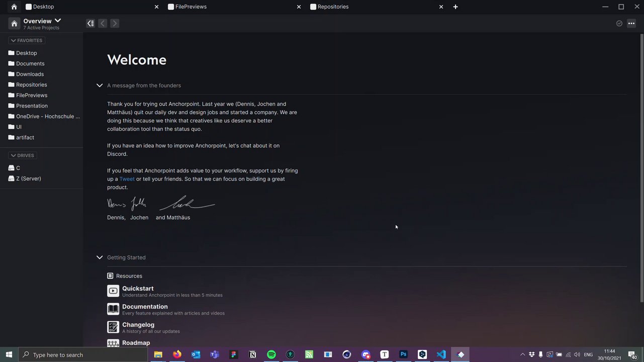
Task: Open Visual Studio Code from the taskbar
Action: click(441, 354)
